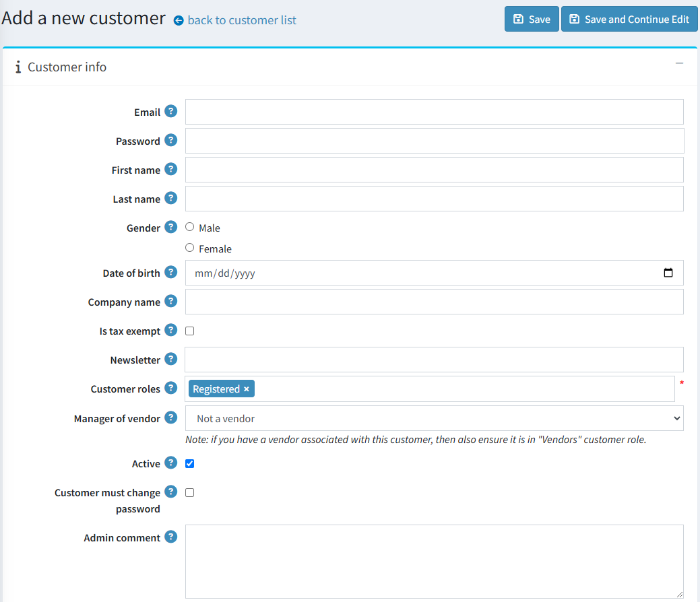Click Save and Continue Edit button
This screenshot has height=602, width=700.
pyautogui.click(x=629, y=20)
